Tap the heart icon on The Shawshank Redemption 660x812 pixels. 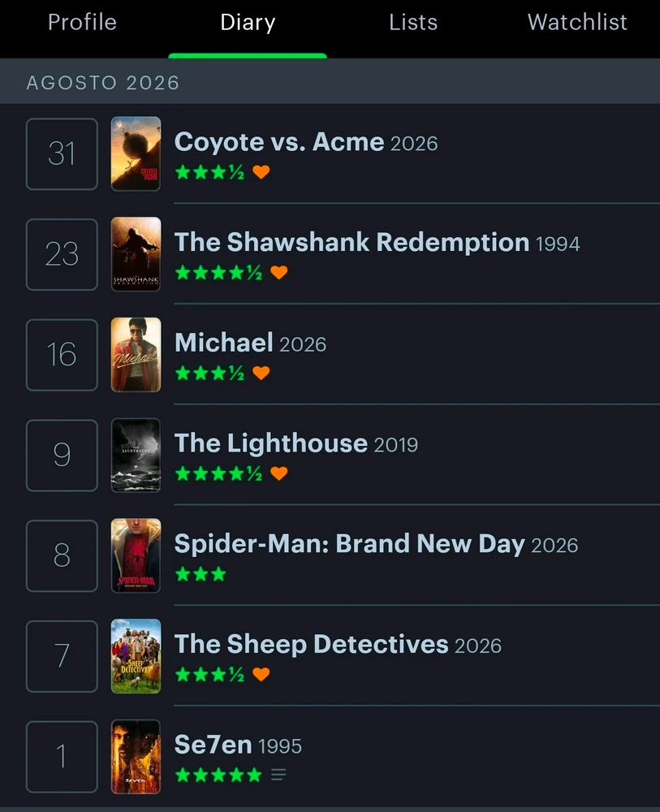tap(279, 272)
